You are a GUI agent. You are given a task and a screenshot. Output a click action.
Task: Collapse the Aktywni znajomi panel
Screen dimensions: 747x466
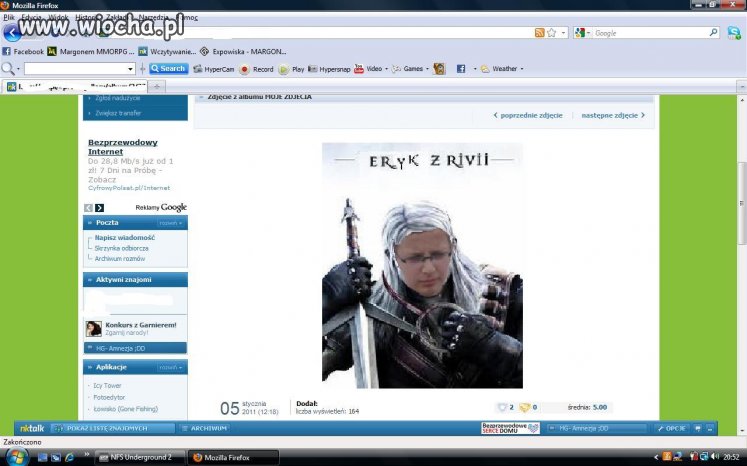90,280
